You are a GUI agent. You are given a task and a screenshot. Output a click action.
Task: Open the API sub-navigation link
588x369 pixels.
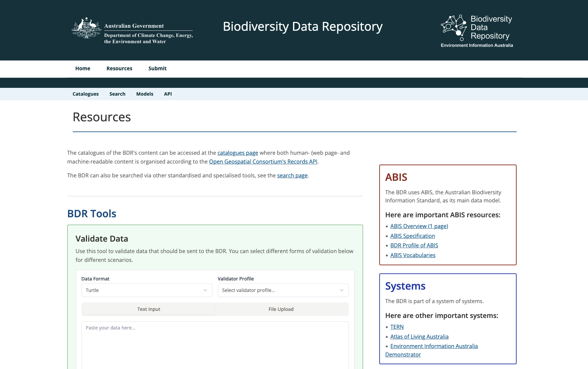[168, 94]
